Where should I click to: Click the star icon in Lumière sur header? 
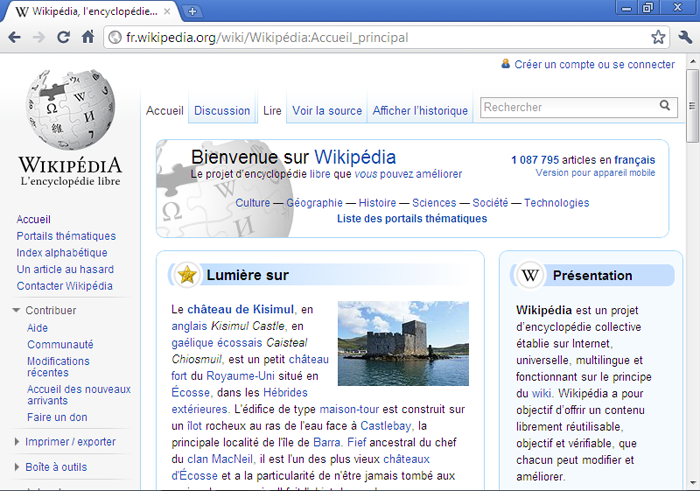(187, 275)
